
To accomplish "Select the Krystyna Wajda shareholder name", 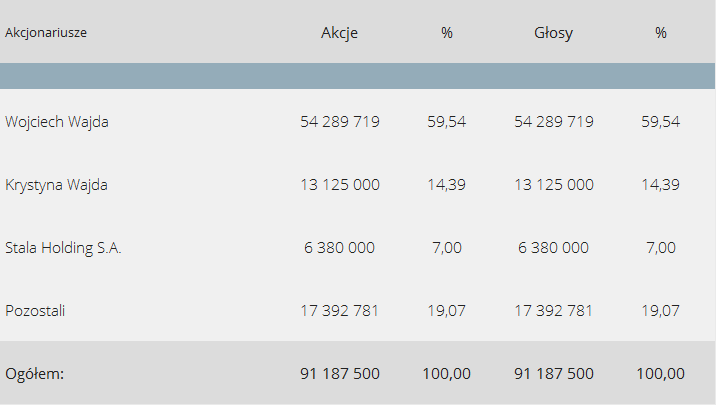I will tap(57, 185).
